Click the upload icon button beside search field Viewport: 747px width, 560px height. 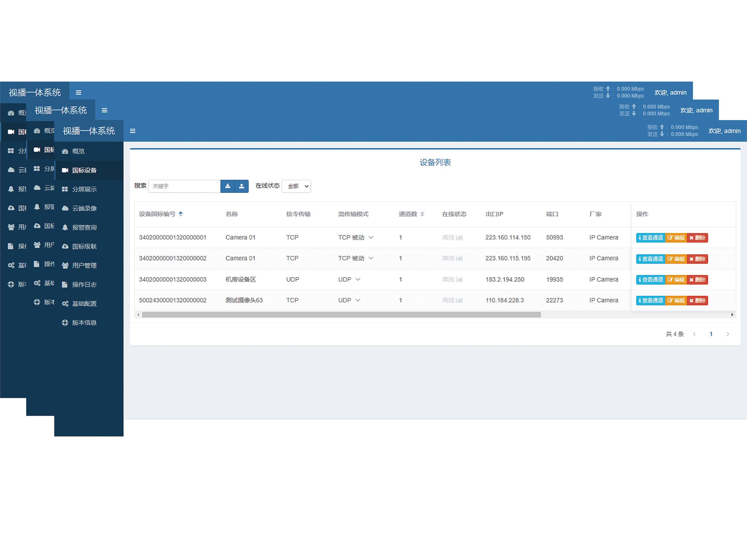tap(241, 186)
